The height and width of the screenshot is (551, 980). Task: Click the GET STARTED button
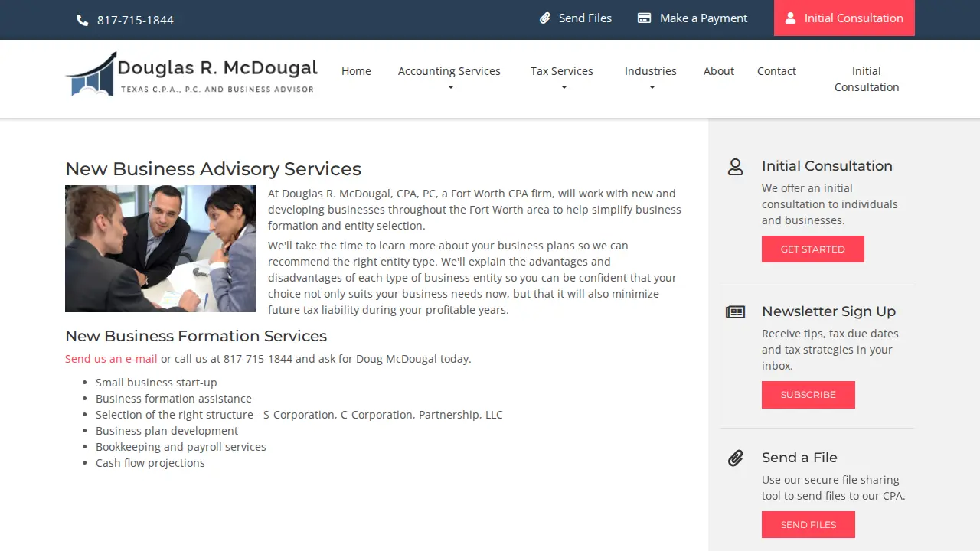813,249
